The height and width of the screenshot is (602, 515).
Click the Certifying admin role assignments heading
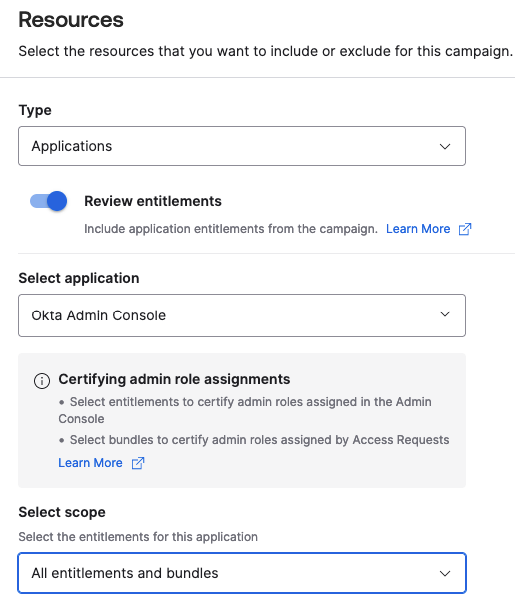[x=174, y=379]
